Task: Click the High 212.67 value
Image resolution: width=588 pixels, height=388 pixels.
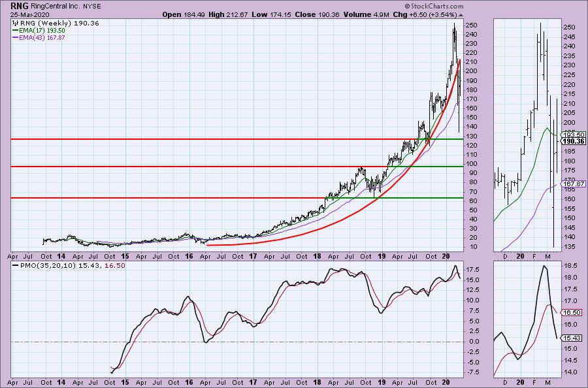Action: [227, 14]
